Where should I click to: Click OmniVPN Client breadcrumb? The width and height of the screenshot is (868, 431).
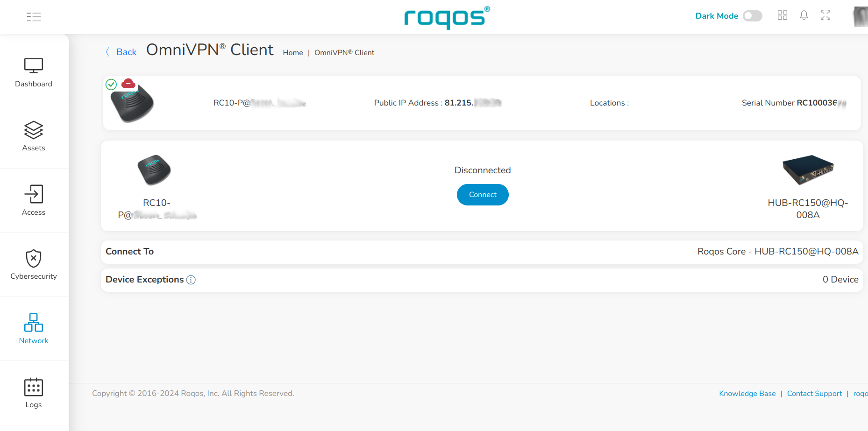[344, 53]
